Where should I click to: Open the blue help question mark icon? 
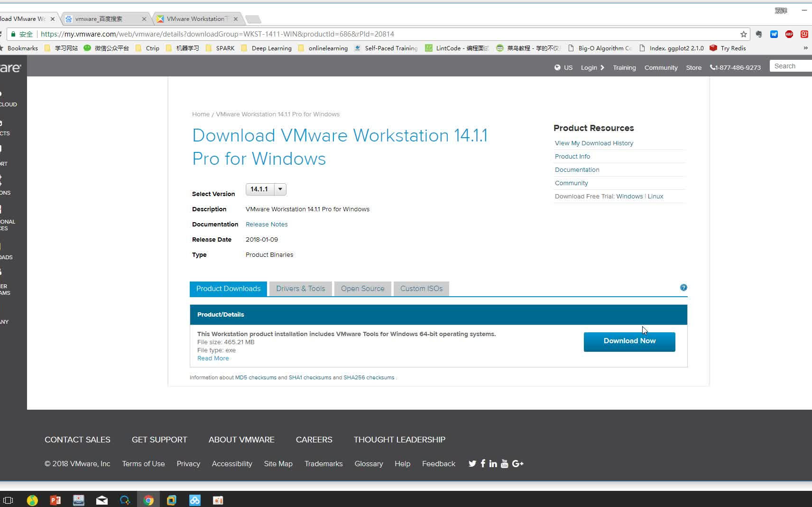tap(683, 288)
